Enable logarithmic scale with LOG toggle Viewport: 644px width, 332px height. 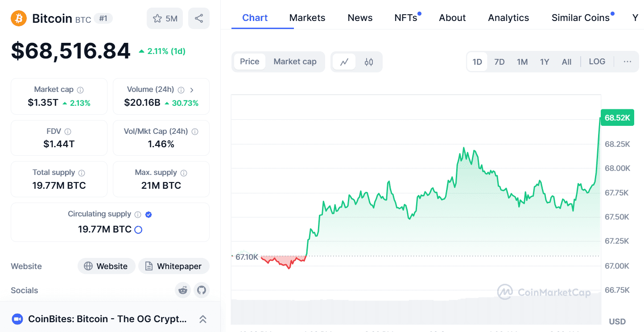point(597,62)
